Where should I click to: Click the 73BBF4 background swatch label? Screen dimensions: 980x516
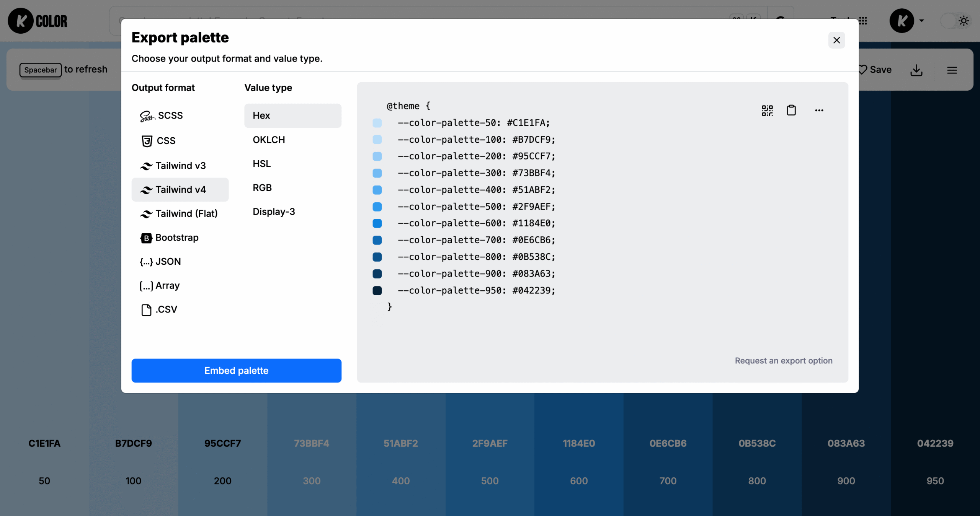point(312,443)
